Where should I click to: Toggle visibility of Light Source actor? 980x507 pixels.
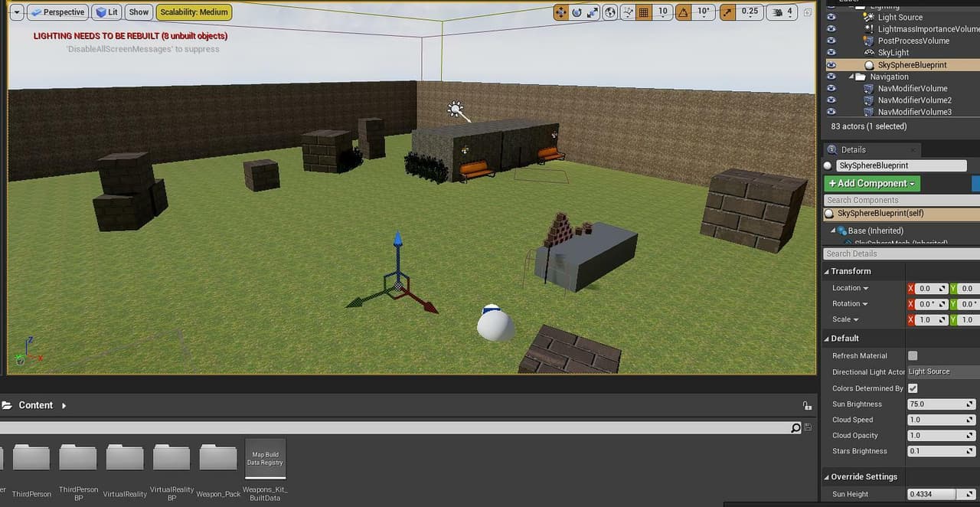pyautogui.click(x=831, y=18)
